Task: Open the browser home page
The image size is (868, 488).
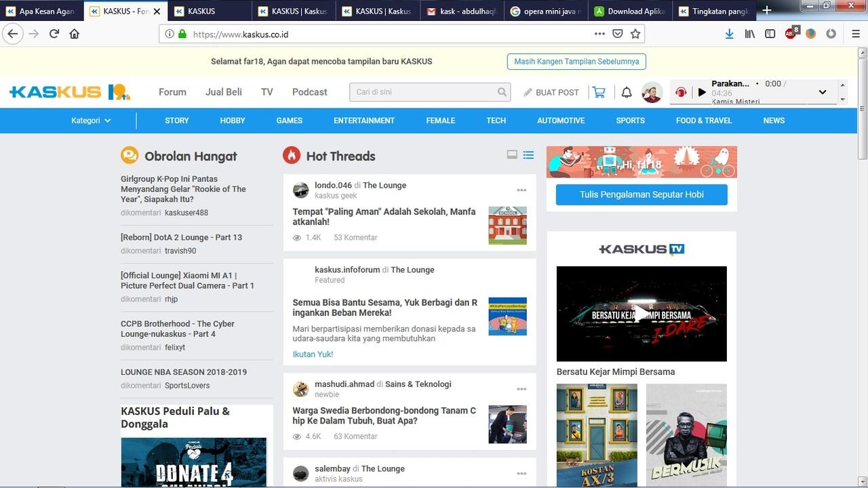Action: point(75,33)
